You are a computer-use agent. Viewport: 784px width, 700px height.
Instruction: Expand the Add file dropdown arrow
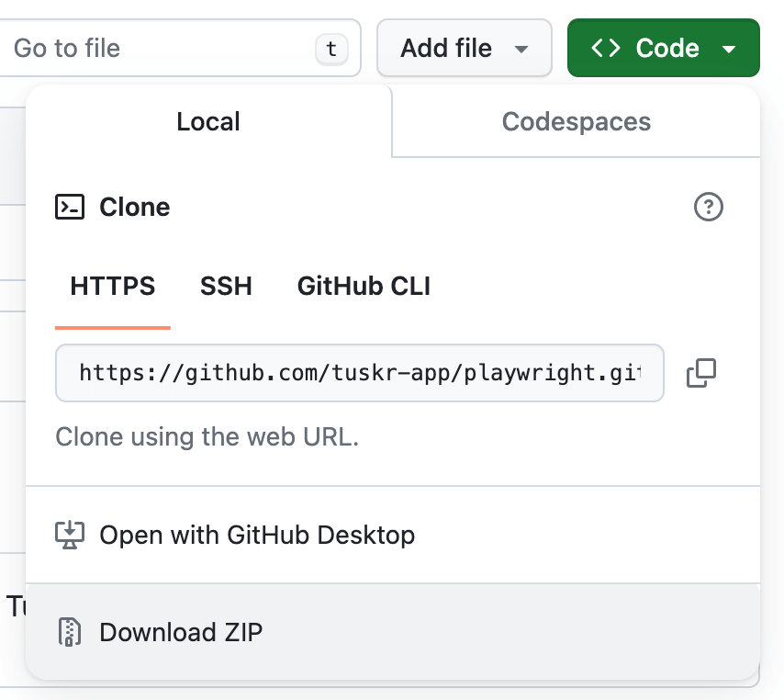pyautogui.click(x=521, y=49)
